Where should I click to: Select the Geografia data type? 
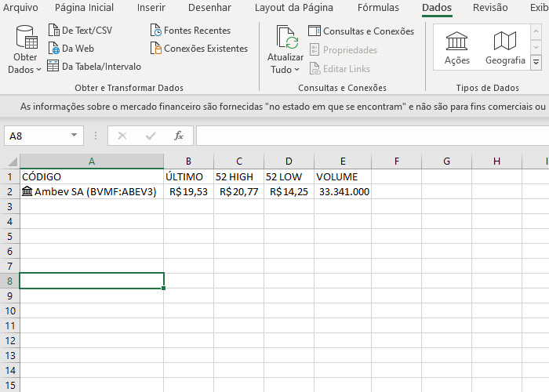505,47
